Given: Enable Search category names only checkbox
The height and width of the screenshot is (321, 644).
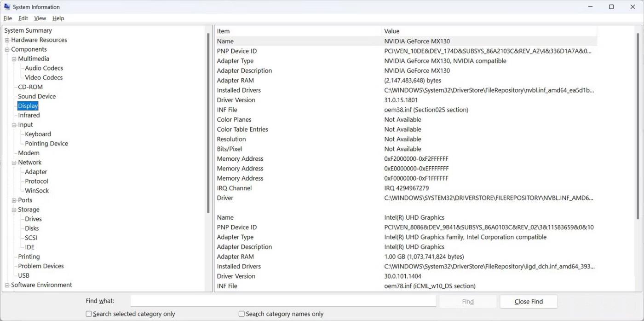Looking at the screenshot, I should tap(241, 314).
